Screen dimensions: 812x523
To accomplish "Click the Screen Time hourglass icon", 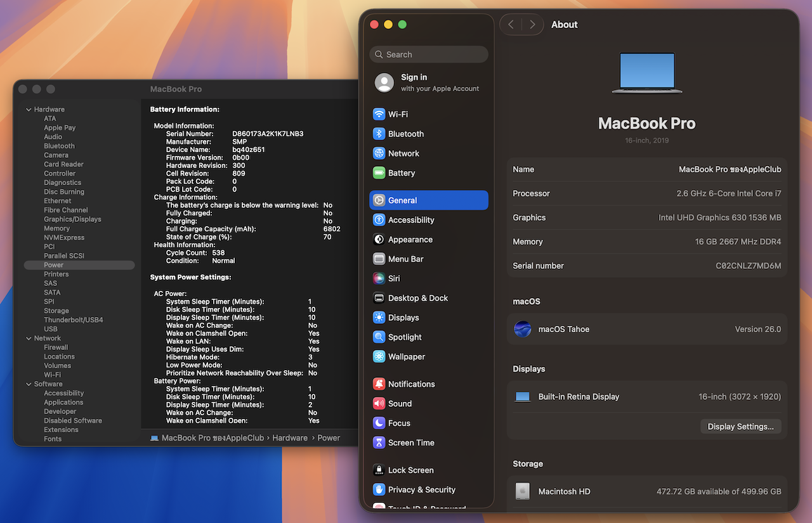I will (x=379, y=442).
